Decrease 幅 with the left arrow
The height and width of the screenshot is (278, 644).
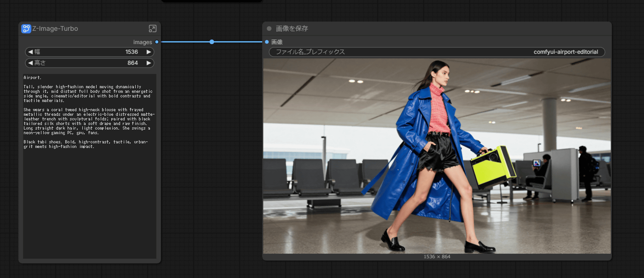[x=30, y=52]
